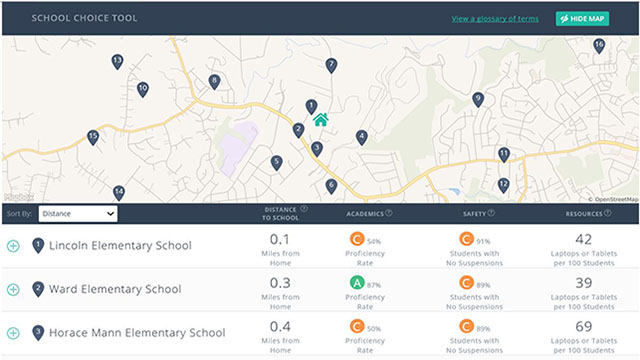The height and width of the screenshot is (360, 640).
Task: Click map marker 11
Action: tap(504, 155)
